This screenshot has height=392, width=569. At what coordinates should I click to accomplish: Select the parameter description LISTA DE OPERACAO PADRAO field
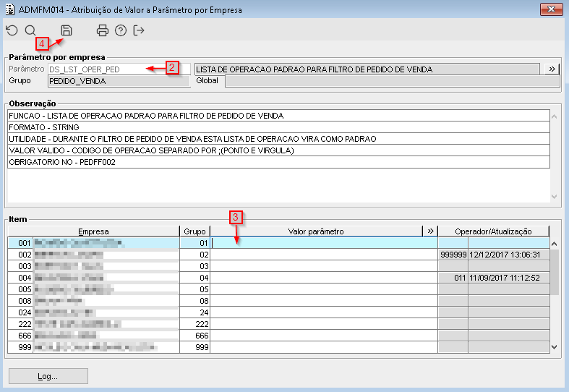point(367,69)
